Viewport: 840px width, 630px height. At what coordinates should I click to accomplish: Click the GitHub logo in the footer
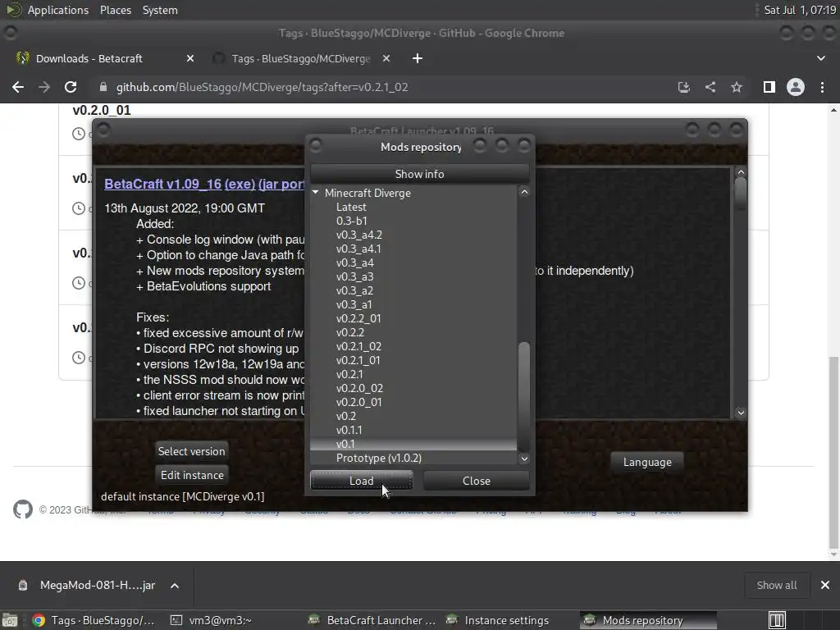coord(22,509)
